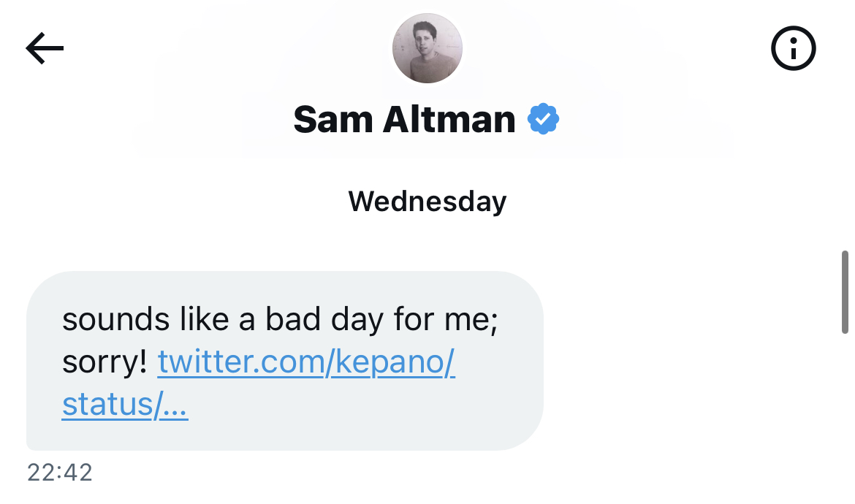Open the circular profile avatar photo
Image resolution: width=855 pixels, height=504 pixels.
click(427, 48)
